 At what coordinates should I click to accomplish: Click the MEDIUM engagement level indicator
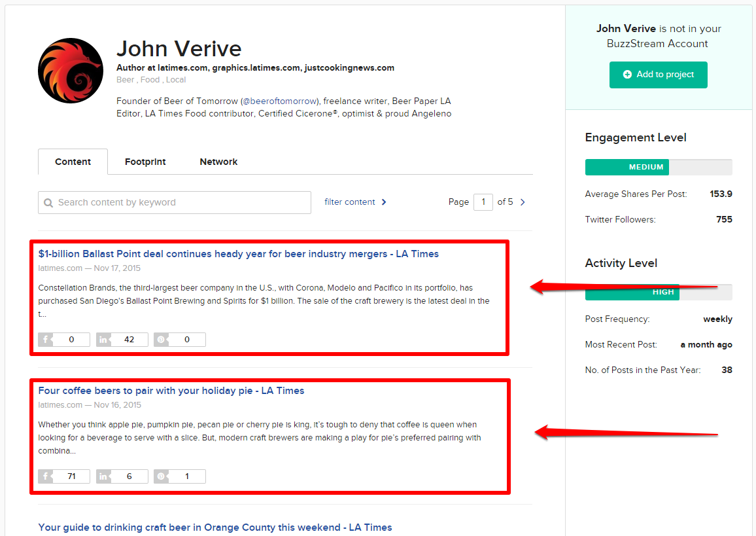pos(627,167)
